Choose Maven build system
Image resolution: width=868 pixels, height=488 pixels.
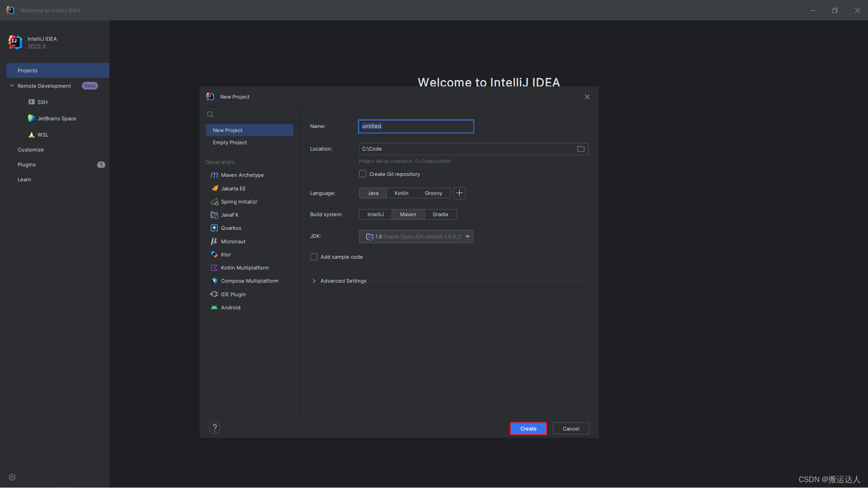point(408,214)
